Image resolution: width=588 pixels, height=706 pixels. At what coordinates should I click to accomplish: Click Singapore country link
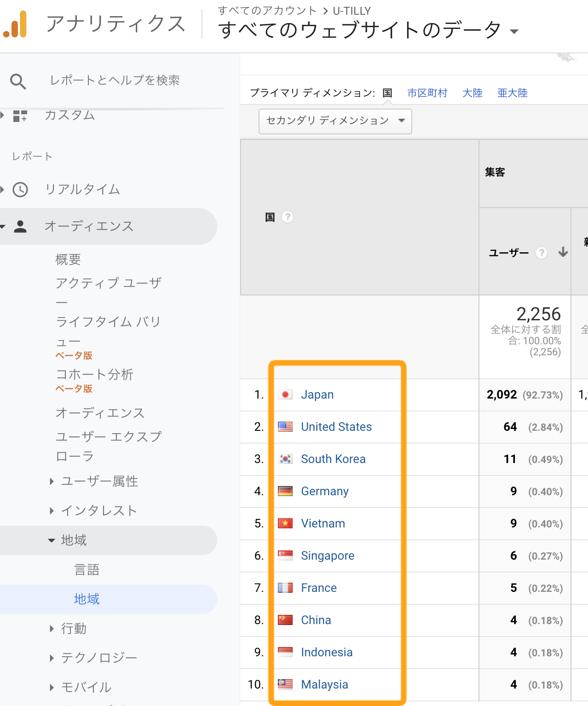[x=328, y=556]
